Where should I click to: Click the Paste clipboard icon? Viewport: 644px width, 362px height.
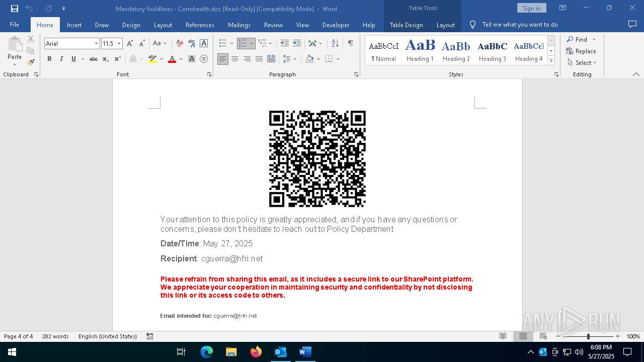15,44
